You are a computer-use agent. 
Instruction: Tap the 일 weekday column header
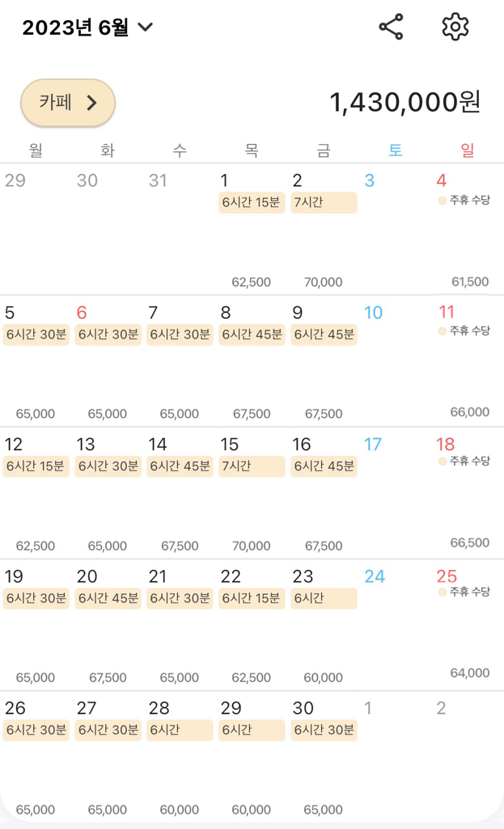pyautogui.click(x=467, y=150)
